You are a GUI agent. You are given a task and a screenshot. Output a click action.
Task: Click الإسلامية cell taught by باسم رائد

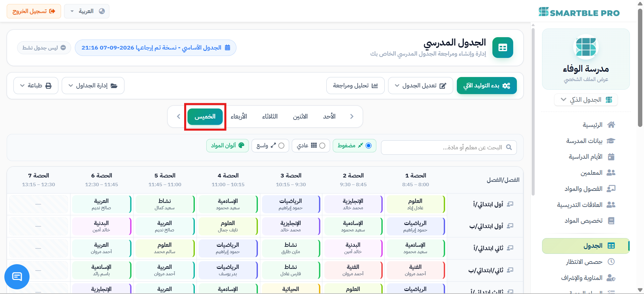[x=102, y=270]
